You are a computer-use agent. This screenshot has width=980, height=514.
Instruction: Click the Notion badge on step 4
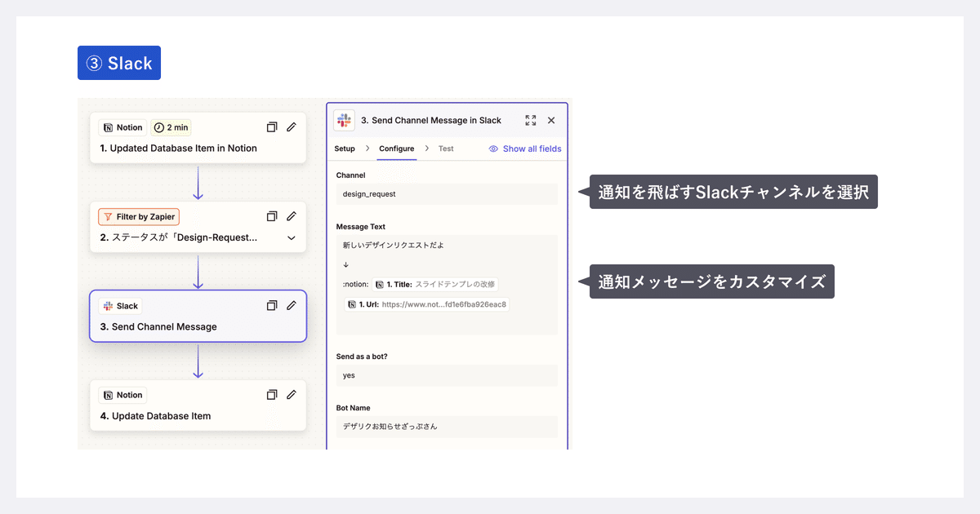[x=122, y=395]
